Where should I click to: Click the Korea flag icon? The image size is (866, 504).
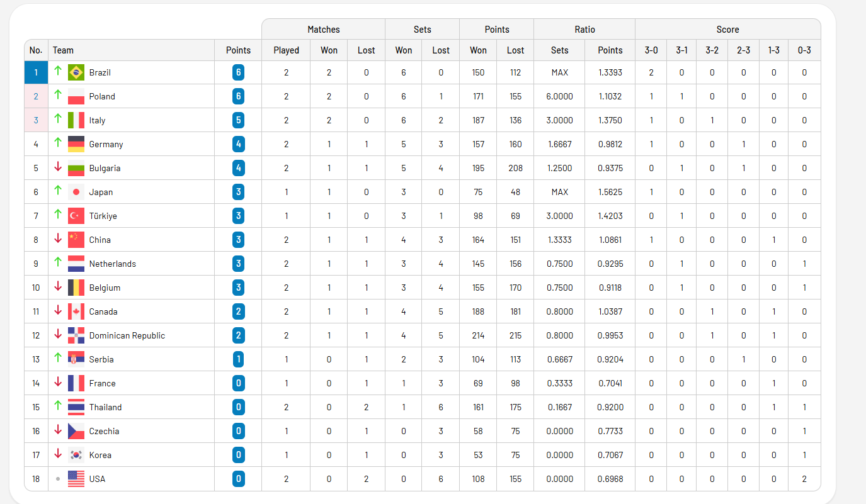pos(76,455)
